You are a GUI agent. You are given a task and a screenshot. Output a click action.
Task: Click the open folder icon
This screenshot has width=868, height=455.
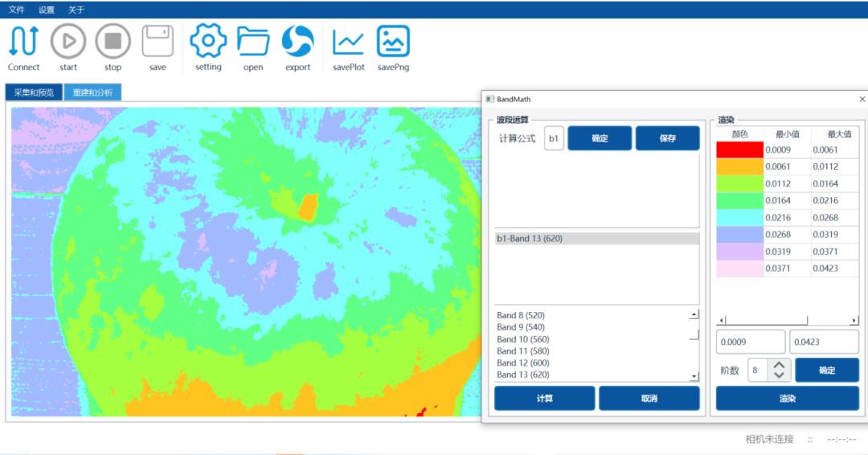tap(253, 42)
